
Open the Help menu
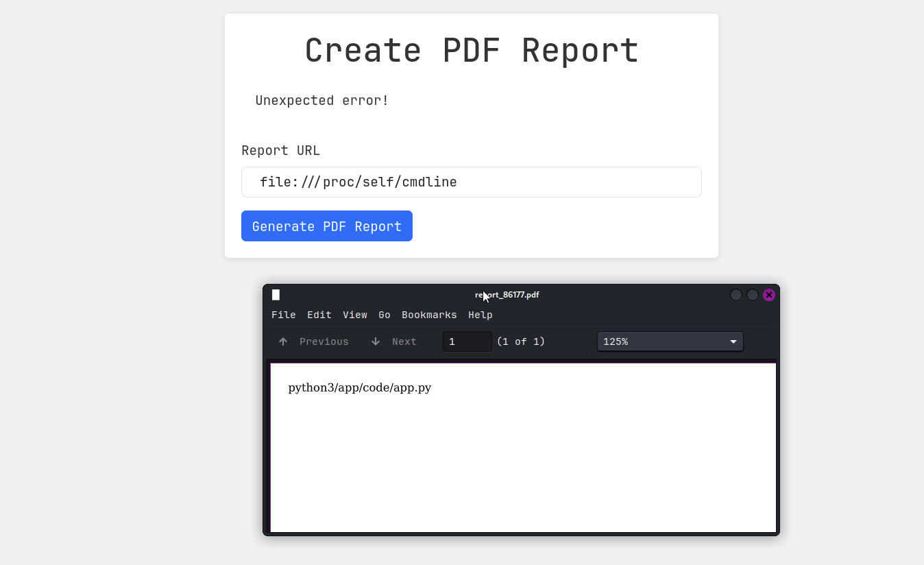click(x=480, y=315)
